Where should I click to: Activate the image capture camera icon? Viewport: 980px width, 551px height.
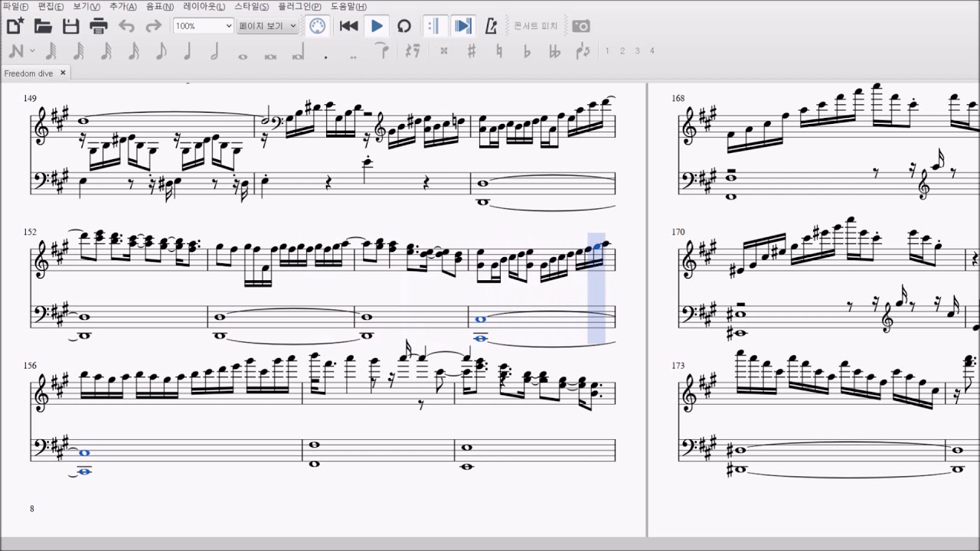click(581, 26)
